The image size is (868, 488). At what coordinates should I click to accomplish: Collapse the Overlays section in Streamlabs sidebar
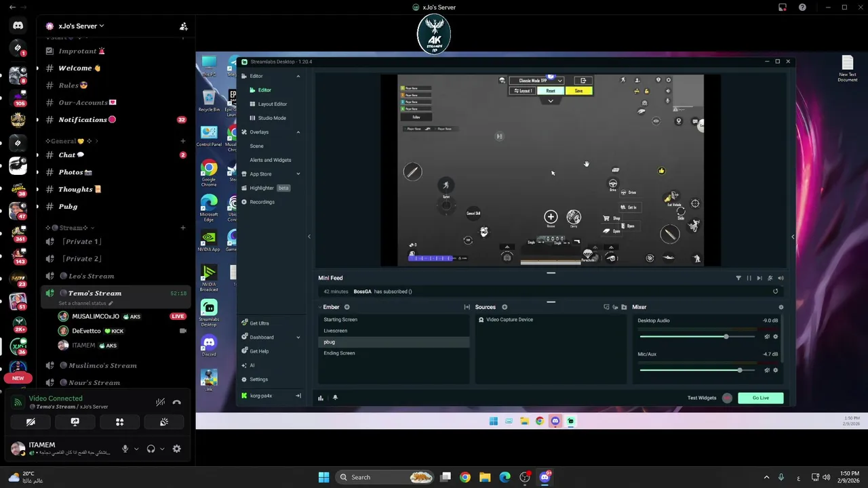298,132
